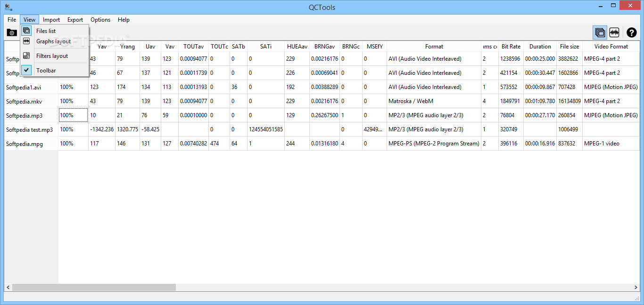Click BRNGav value 0.26267500
The image size is (644, 305).
(x=324, y=115)
